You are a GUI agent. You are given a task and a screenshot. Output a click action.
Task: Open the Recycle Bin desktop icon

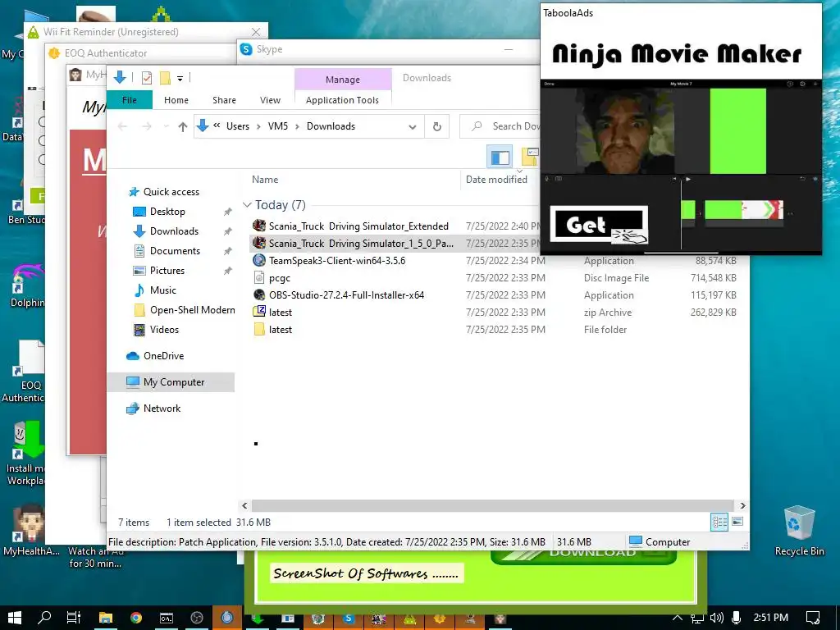pos(799,531)
